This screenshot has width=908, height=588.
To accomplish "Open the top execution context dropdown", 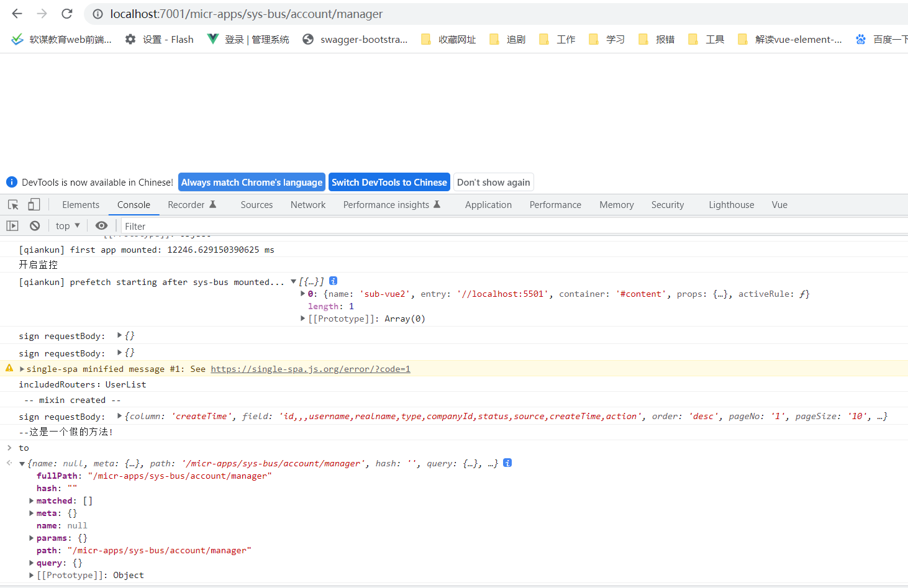I will point(66,225).
